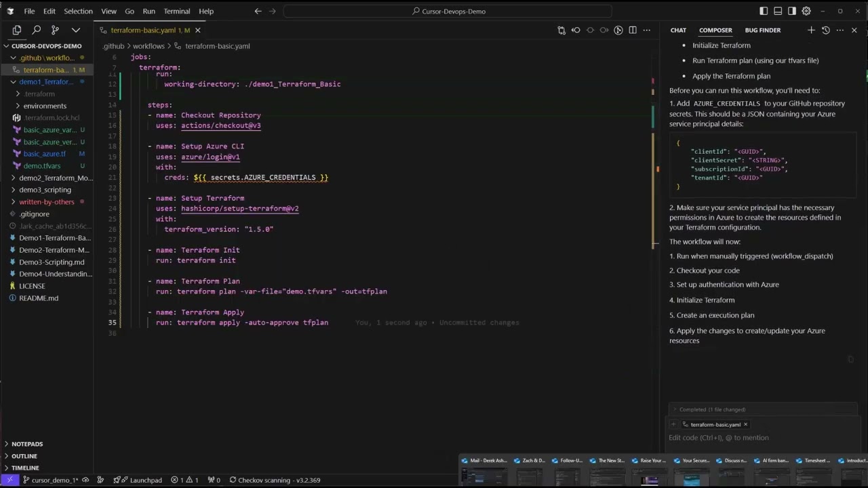
Task: Select the workflows breadcrumb segment
Action: (x=149, y=46)
